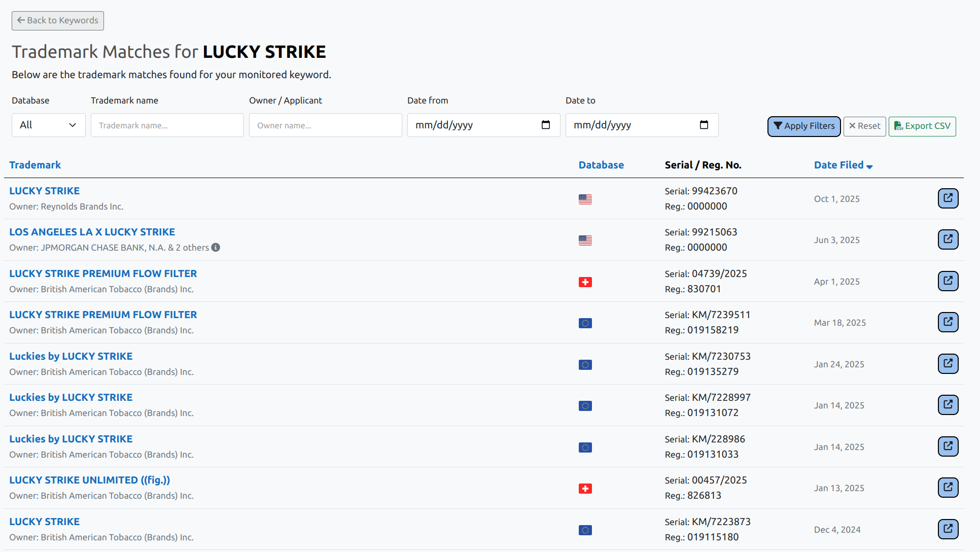Click the EU flag icon on Luckies by LUCKY STRIKE row
Image resolution: width=980 pixels, height=552 pixels.
point(585,364)
